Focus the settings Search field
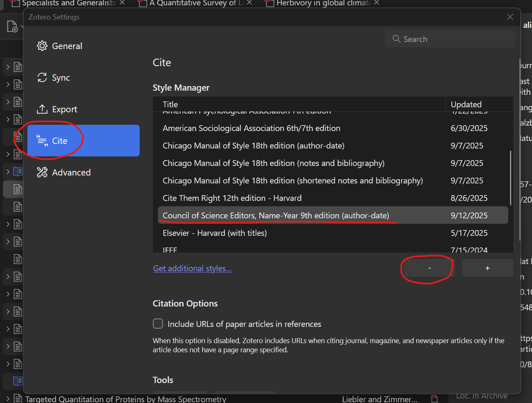The height and width of the screenshot is (403, 532). tap(450, 39)
